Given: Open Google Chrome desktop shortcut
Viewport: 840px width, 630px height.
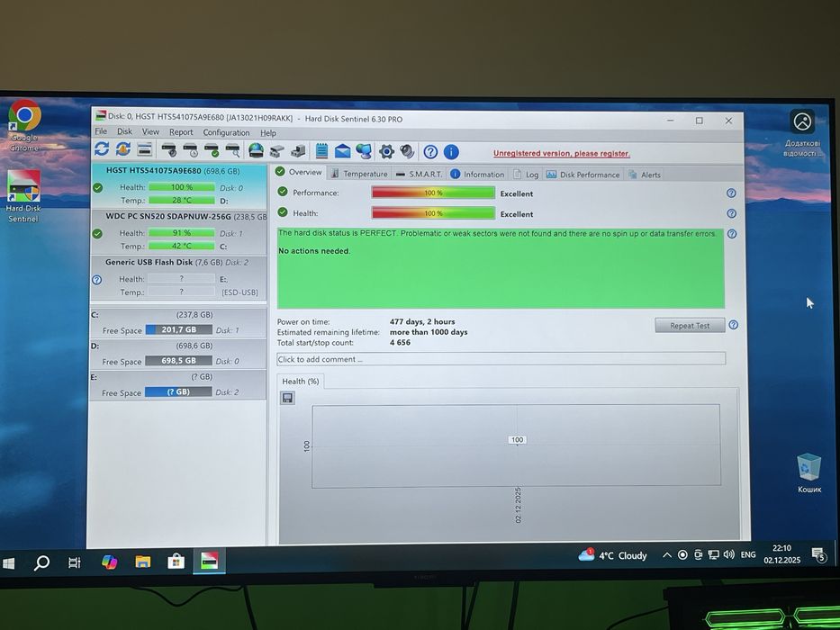Looking at the screenshot, I should (x=24, y=125).
